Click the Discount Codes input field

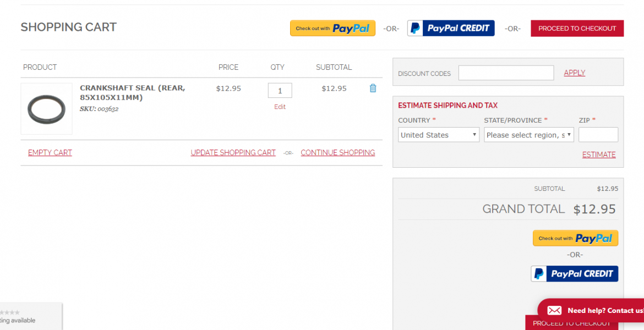(506, 73)
